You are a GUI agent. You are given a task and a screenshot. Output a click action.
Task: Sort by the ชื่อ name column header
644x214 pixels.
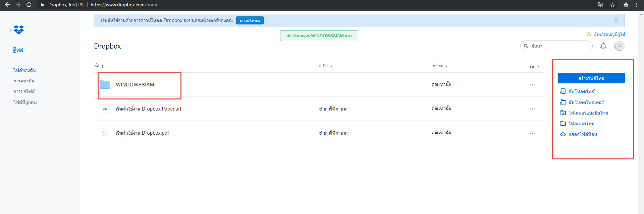99,66
